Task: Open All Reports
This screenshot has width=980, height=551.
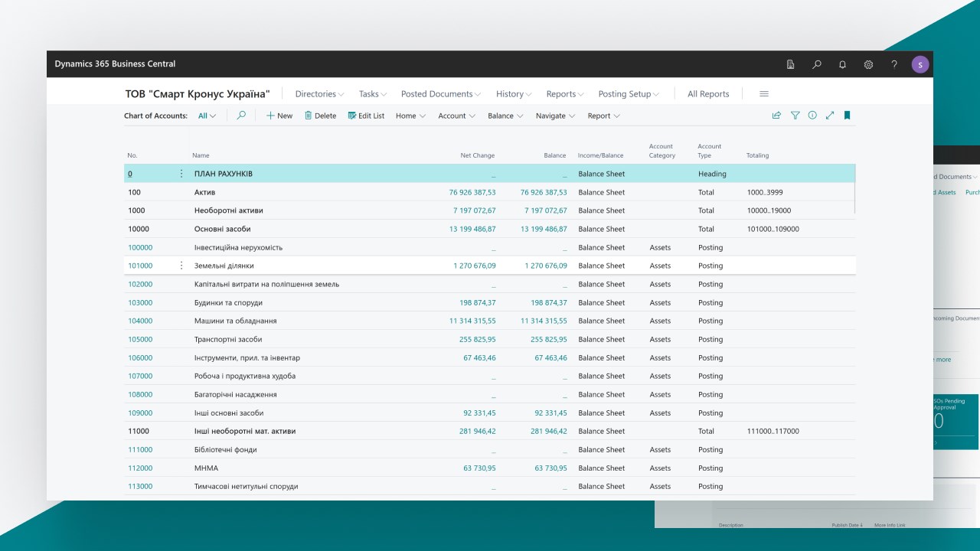Action: click(708, 94)
